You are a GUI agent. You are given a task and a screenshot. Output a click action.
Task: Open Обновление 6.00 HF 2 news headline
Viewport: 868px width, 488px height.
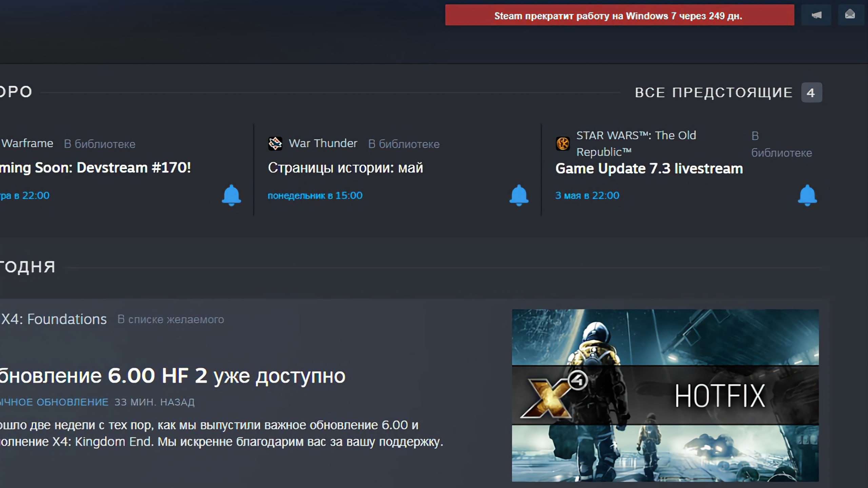172,376
